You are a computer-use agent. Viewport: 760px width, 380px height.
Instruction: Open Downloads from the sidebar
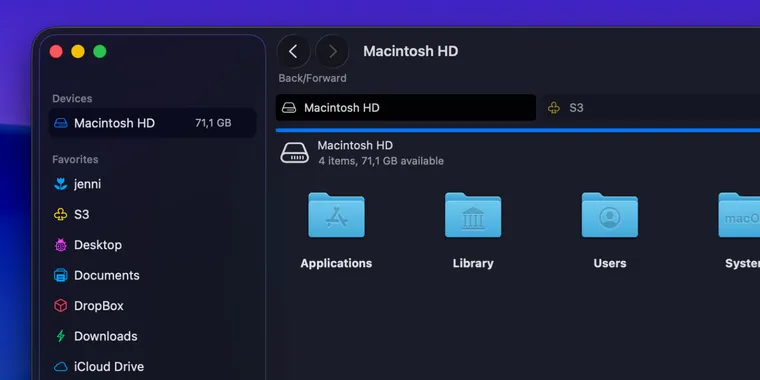click(152, 336)
